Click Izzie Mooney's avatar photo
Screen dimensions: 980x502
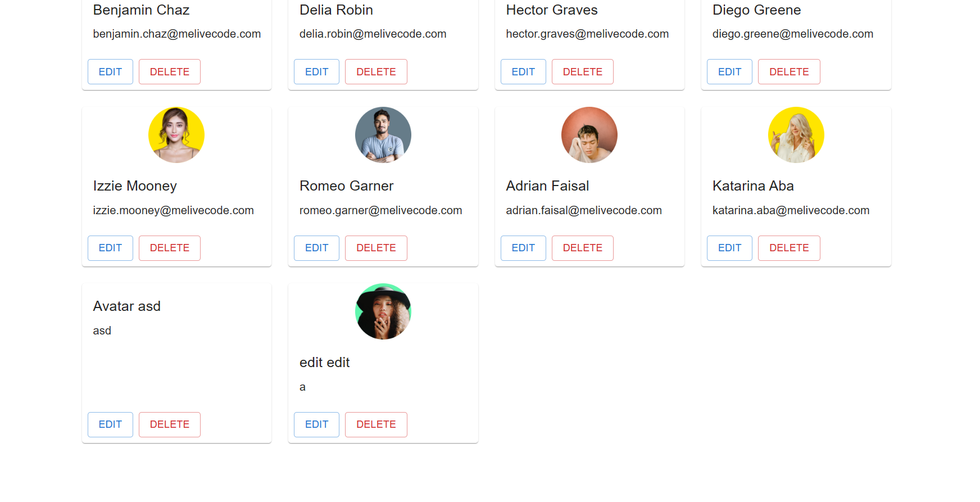176,135
